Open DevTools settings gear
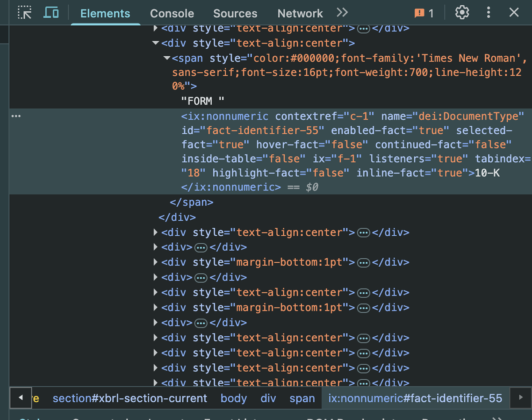Image resolution: width=532 pixels, height=420 pixels. (462, 12)
